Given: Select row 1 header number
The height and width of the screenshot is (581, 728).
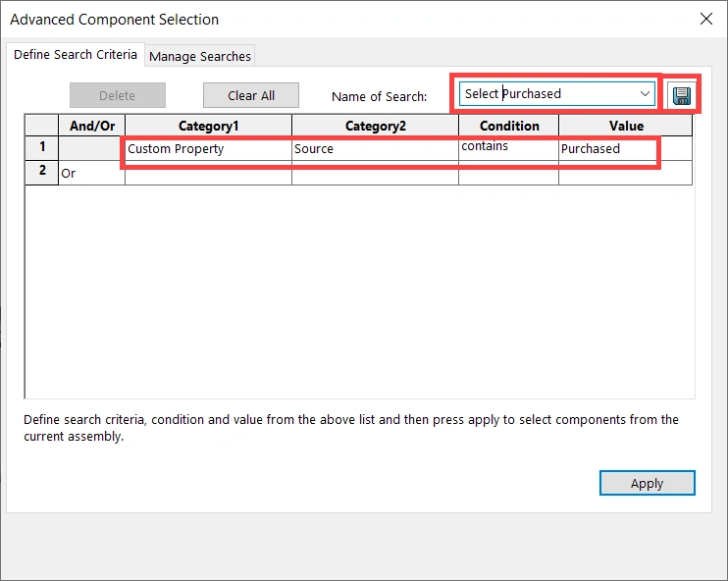Looking at the screenshot, I should pyautogui.click(x=42, y=149).
